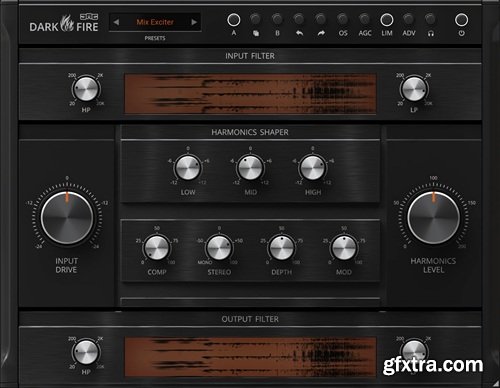The width and height of the screenshot is (500, 388).
Task: Click the Dark Fire logo
Action: [64, 23]
